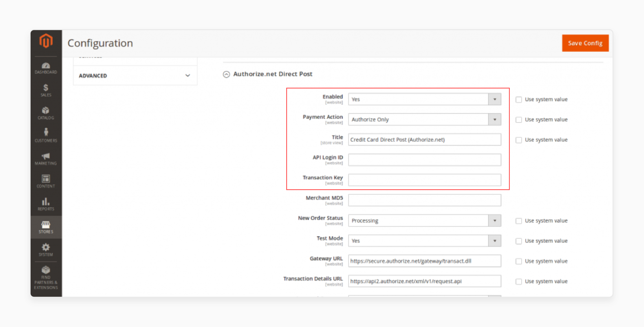This screenshot has height=327, width=644.
Task: Click the Configuration page title
Action: click(x=100, y=43)
